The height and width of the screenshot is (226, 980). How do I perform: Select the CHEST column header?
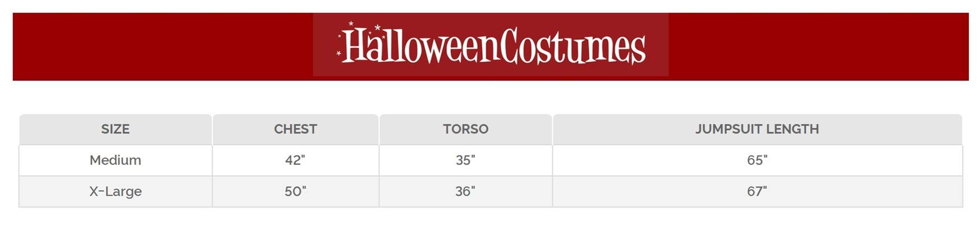click(295, 129)
